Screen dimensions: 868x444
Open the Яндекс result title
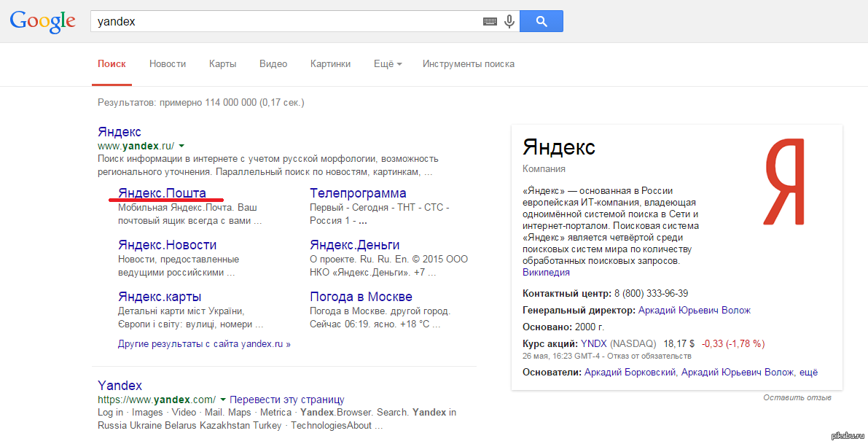[120, 132]
